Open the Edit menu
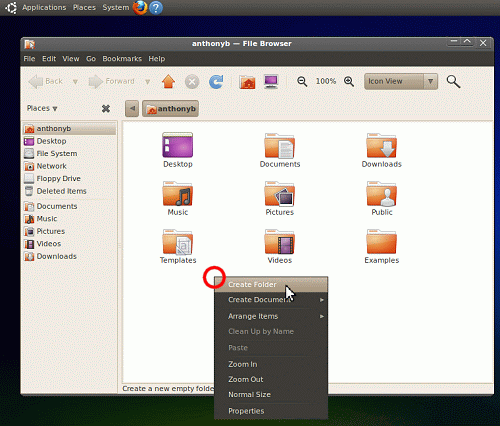Viewport: 500px width, 426px height. (49, 59)
